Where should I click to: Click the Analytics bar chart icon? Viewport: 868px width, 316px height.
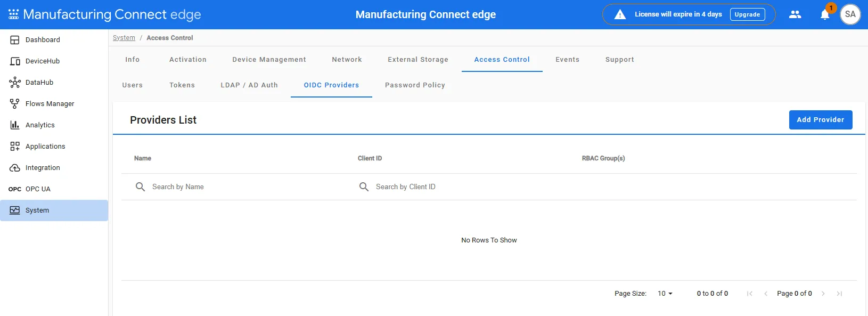(x=15, y=125)
